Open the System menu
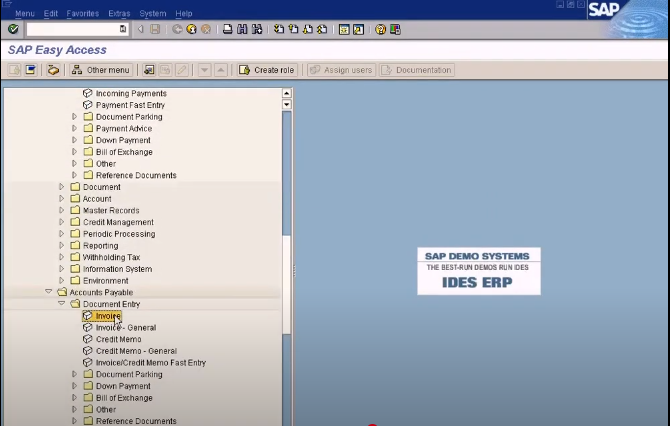670x426 pixels. 153,13
